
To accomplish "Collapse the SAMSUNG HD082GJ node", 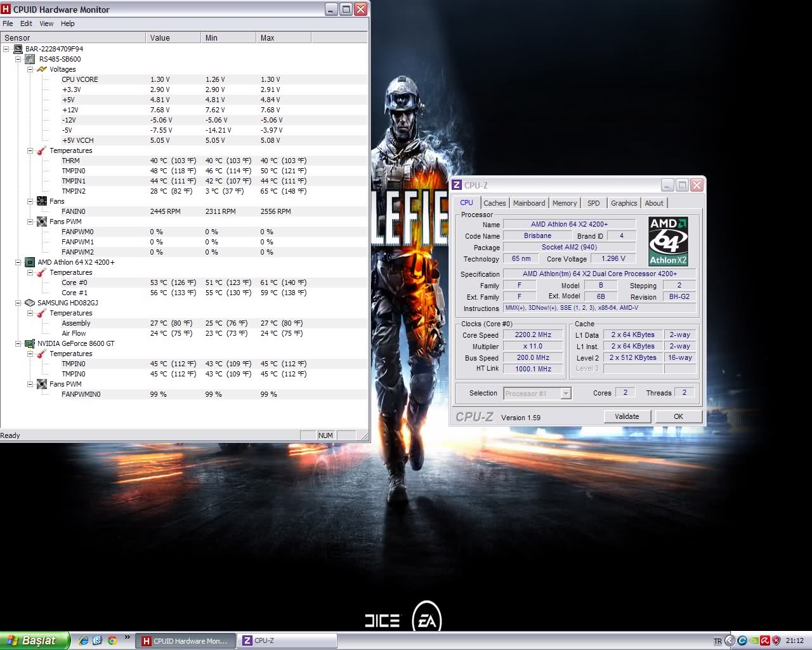I will click(18, 303).
